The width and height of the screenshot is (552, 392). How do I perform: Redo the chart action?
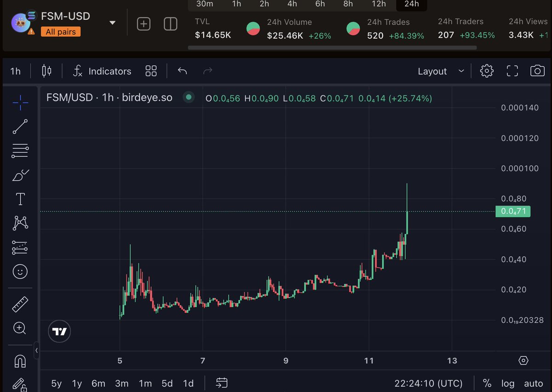tap(207, 71)
